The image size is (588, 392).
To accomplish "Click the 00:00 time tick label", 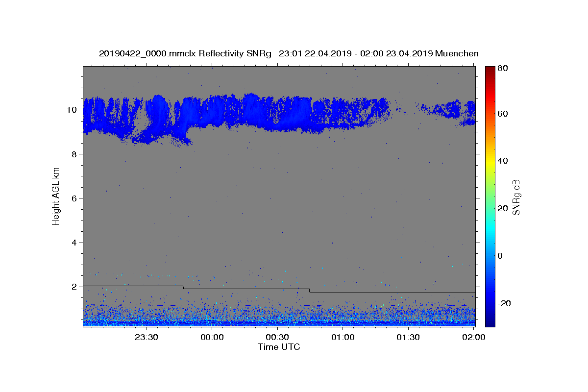I will (212, 337).
